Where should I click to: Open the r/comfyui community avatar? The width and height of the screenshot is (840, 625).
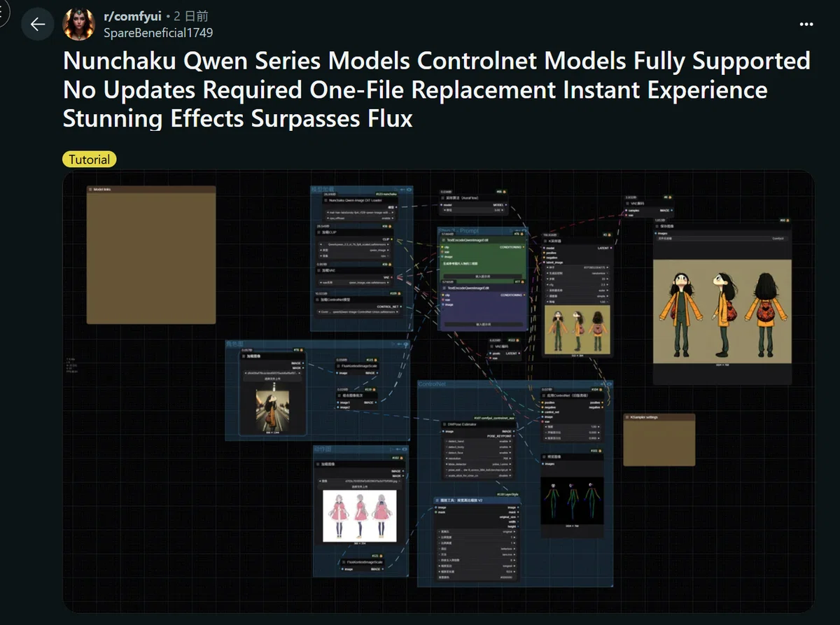[79, 24]
